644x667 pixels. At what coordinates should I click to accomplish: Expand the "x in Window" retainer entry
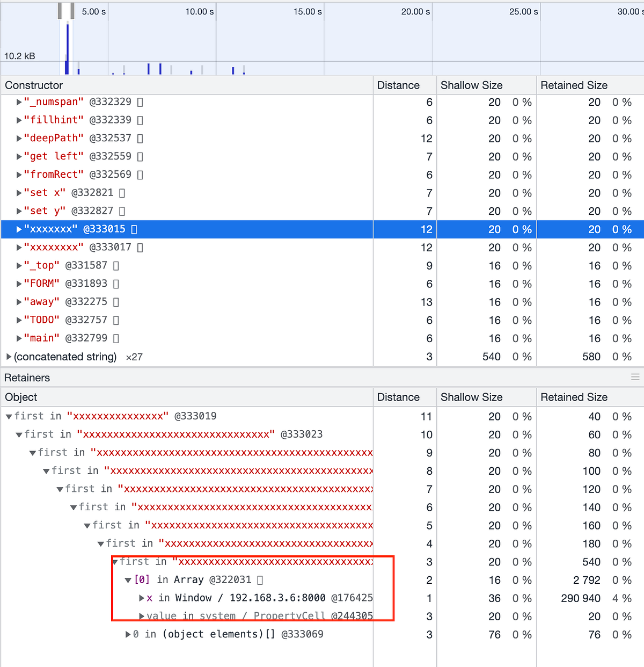[x=142, y=598]
